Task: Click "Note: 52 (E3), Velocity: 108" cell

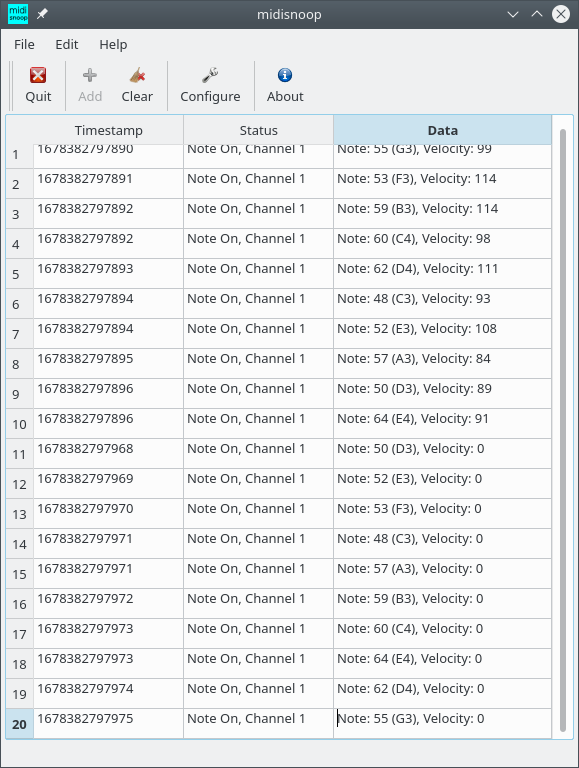Action: [442, 334]
